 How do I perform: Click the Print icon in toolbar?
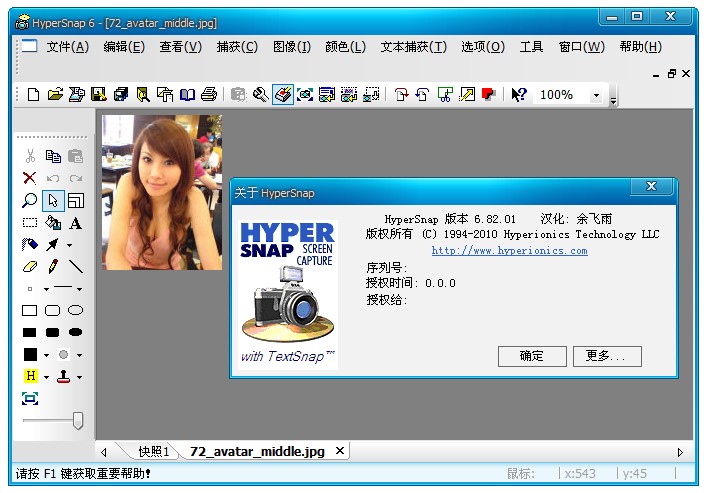click(x=208, y=95)
